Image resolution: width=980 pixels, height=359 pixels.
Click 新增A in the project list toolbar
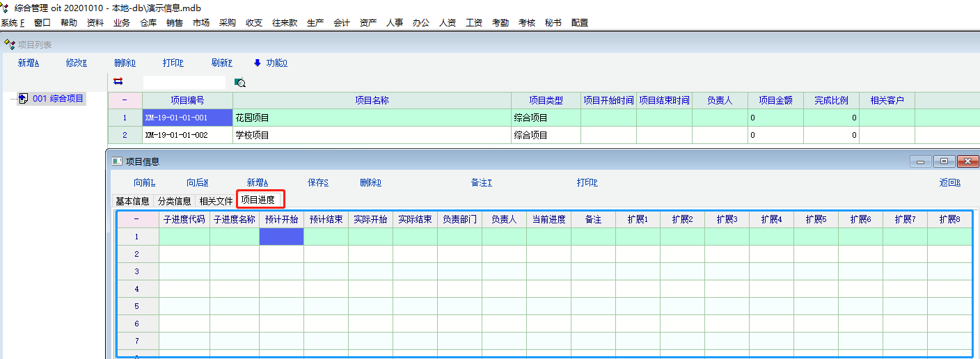coord(29,63)
